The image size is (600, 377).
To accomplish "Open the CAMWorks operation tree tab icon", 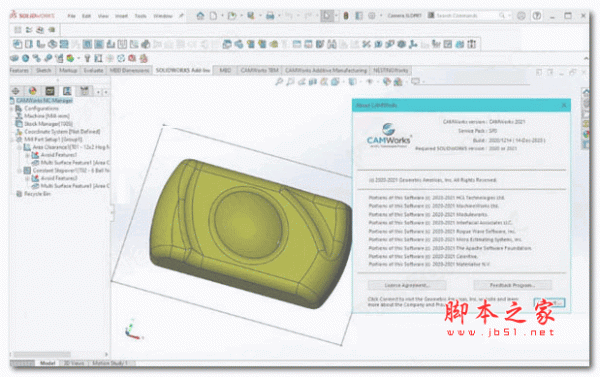I will coord(67,91).
